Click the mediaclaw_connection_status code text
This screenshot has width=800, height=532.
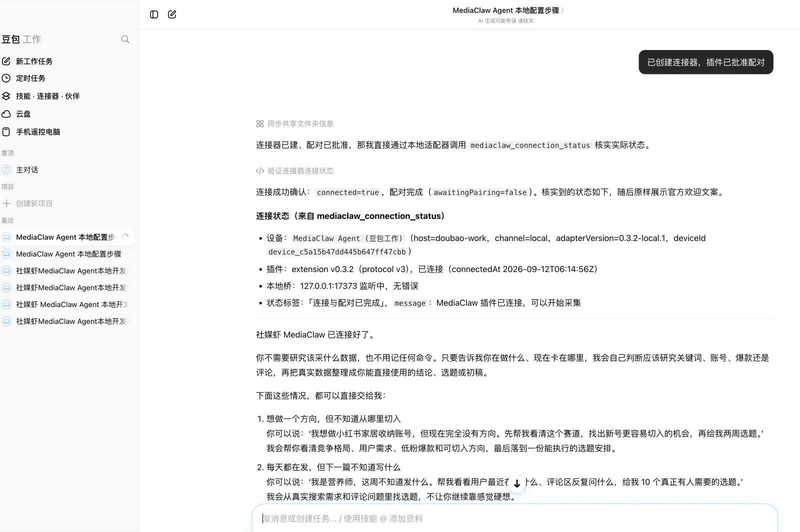[x=530, y=145]
